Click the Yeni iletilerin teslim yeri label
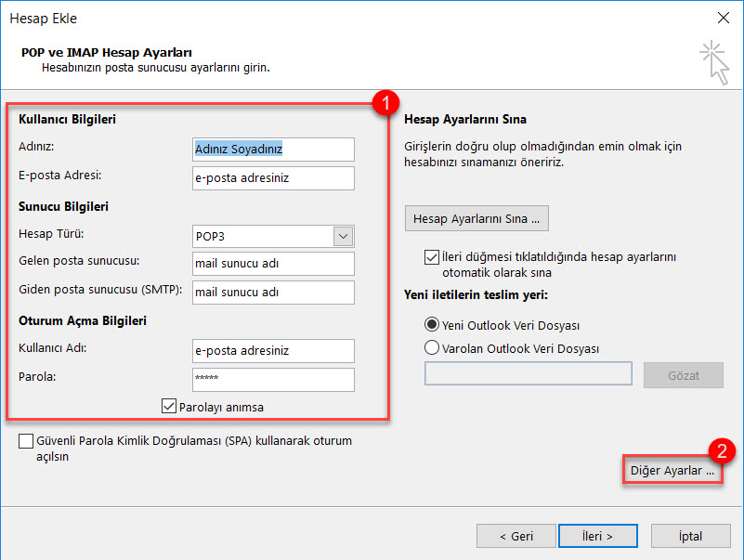Viewport: 744px width, 560px height. coord(476,294)
